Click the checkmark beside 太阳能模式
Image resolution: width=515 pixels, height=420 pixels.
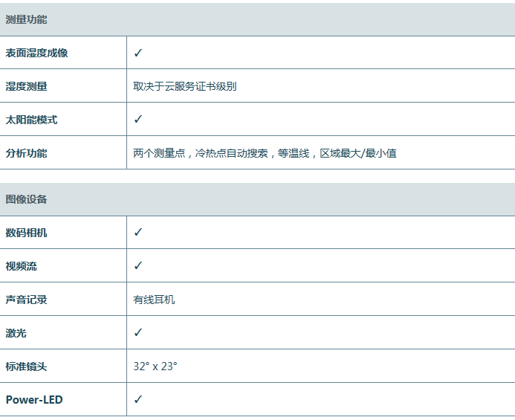pos(138,119)
